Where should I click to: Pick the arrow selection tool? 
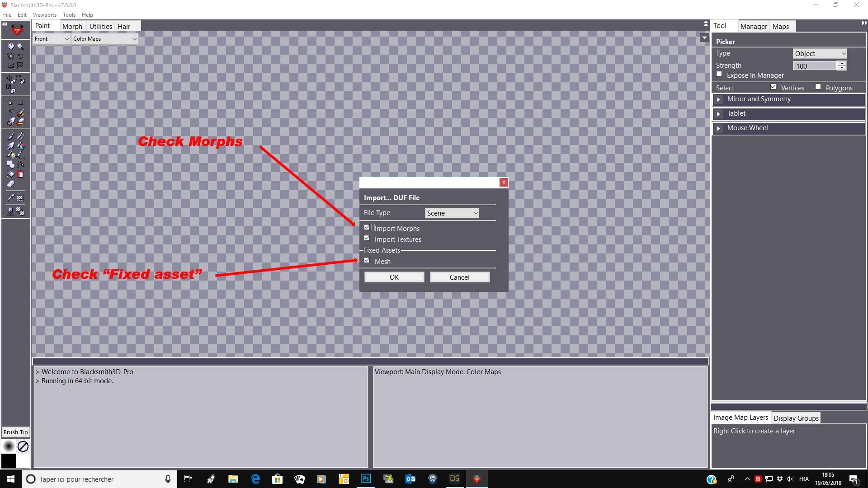click(10, 103)
